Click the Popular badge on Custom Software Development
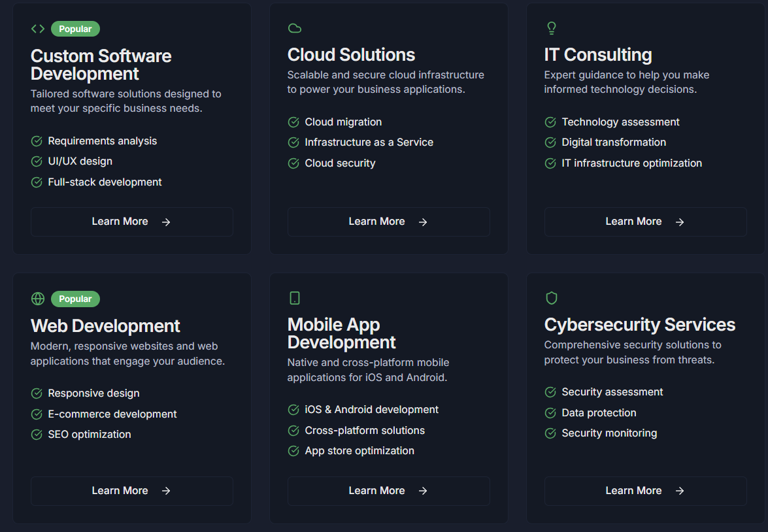Screen dimensions: 768x532 tap(75, 29)
